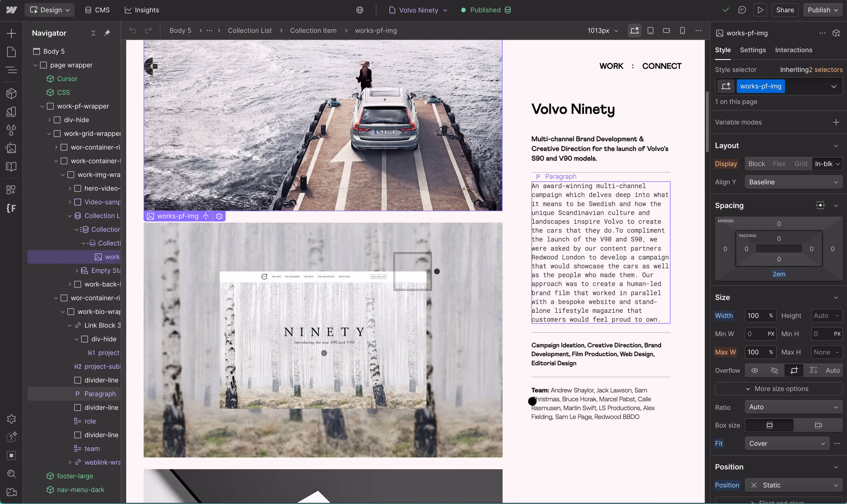The height and width of the screenshot is (504, 847).
Task: Collapse the page wrapper tree node
Action: coord(35,65)
